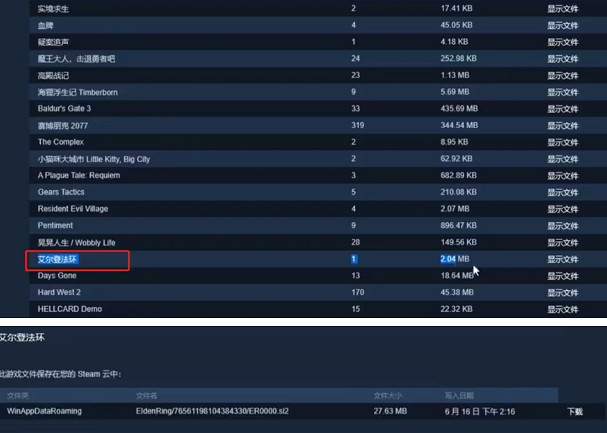Image resolution: width=607 pixels, height=433 pixels.
Task: Click 显示文件 for 血牌 row
Action: click(x=562, y=25)
